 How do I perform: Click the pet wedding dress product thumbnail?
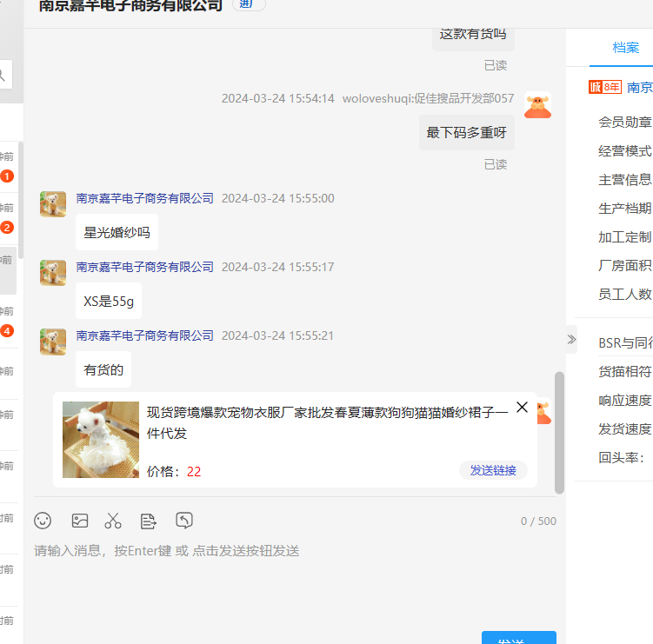[101, 439]
